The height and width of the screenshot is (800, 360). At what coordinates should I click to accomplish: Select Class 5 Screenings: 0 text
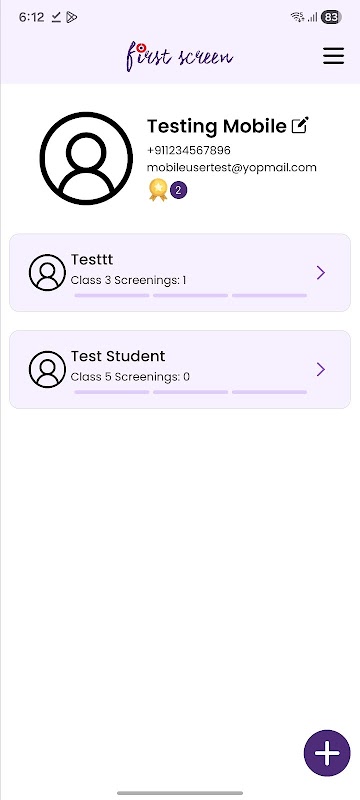pyautogui.click(x=131, y=377)
